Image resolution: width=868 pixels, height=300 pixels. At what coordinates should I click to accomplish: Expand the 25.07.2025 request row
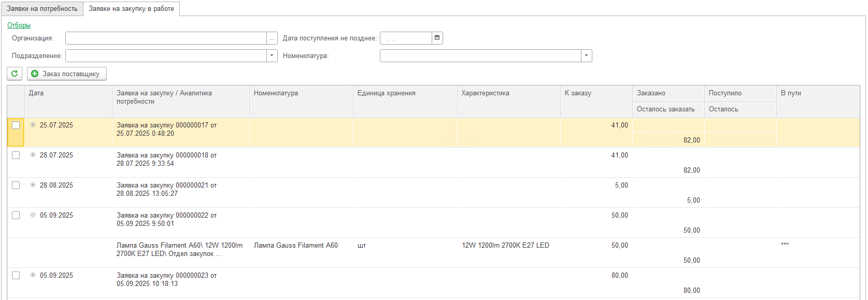33,125
